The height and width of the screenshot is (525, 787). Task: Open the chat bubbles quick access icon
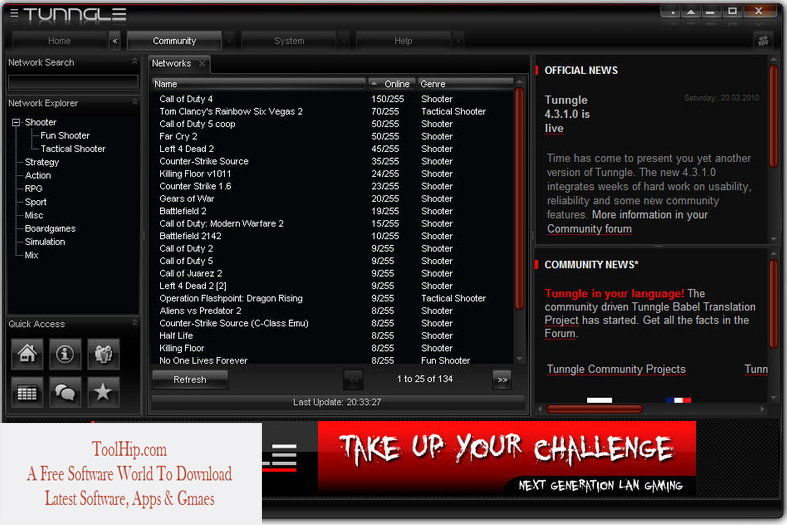65,392
